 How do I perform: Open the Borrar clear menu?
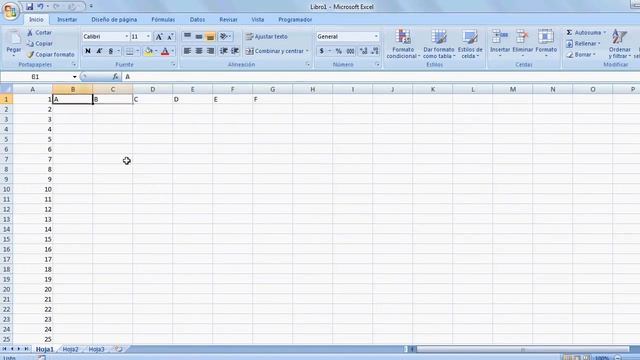pyautogui.click(x=581, y=54)
